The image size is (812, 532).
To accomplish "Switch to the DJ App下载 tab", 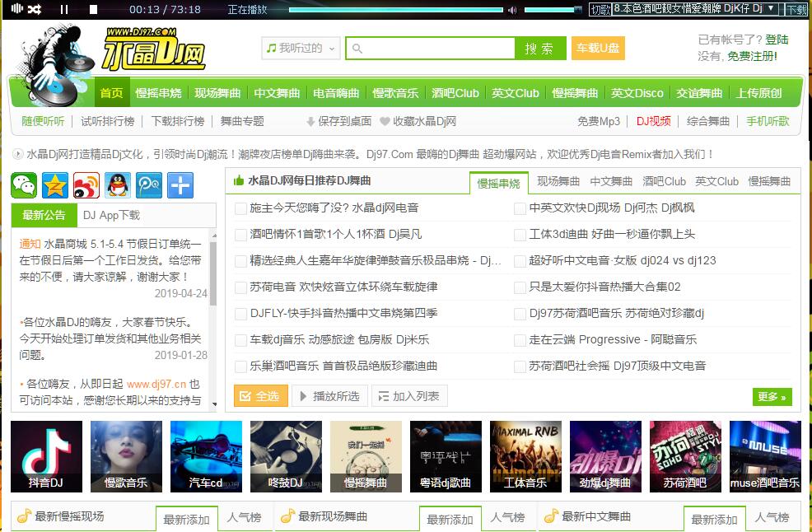I will [111, 215].
